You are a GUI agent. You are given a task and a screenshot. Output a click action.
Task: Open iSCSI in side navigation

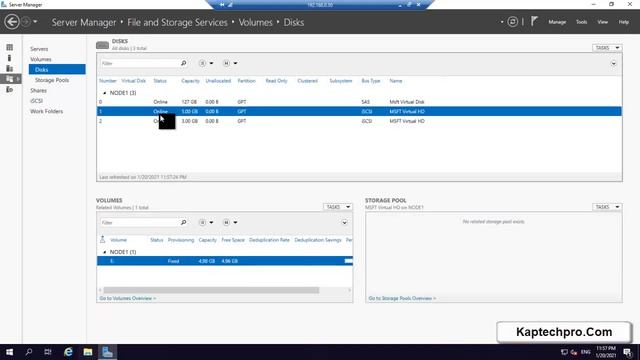(36, 101)
